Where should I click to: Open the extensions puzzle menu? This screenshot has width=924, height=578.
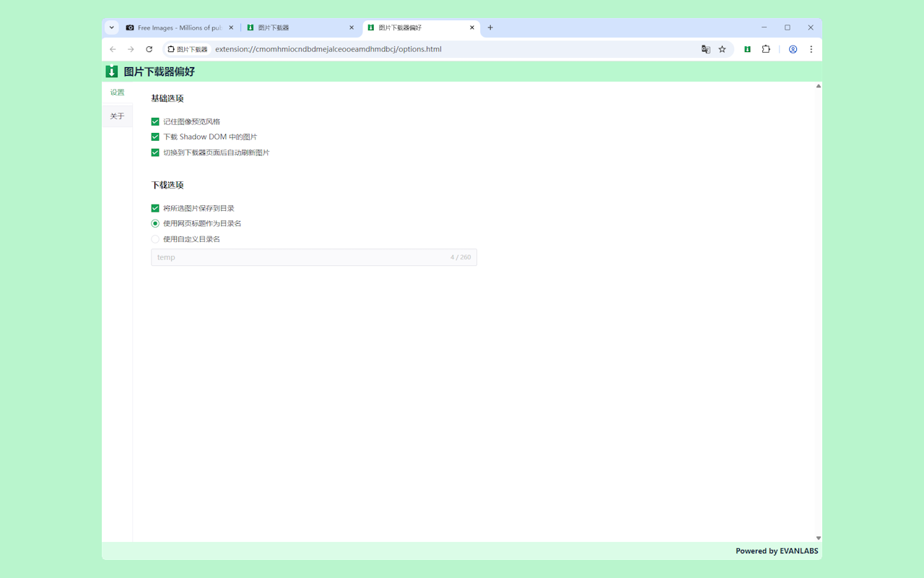coord(766,49)
